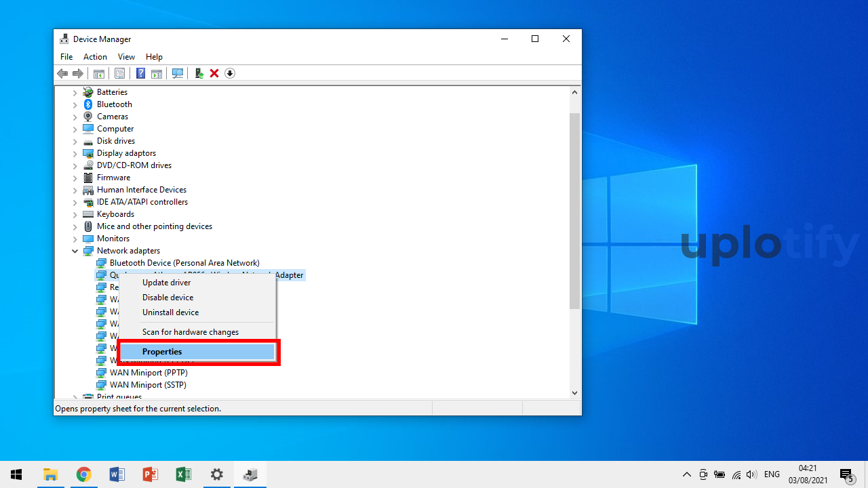Click the volume speaker tray icon
868x488 pixels.
(x=751, y=474)
